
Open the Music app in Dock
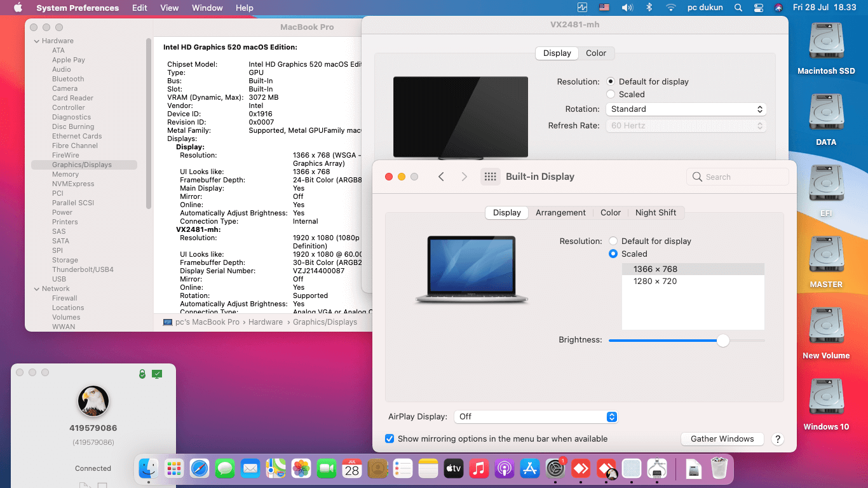(479, 469)
